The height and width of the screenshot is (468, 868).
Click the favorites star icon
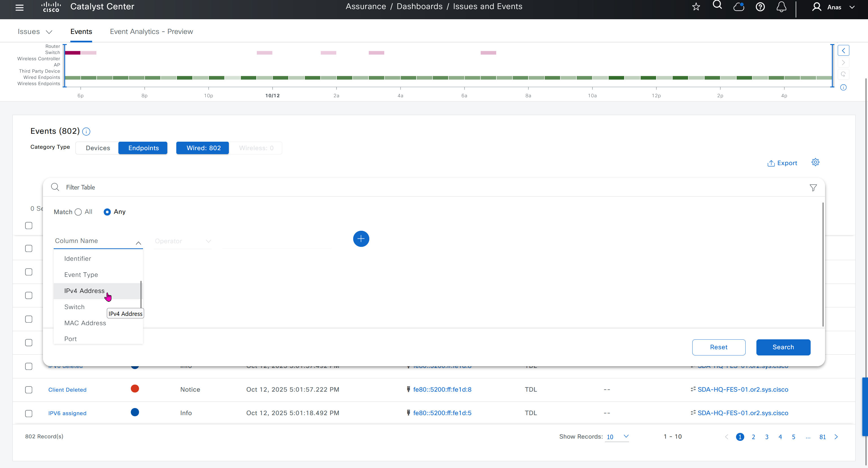[696, 7]
